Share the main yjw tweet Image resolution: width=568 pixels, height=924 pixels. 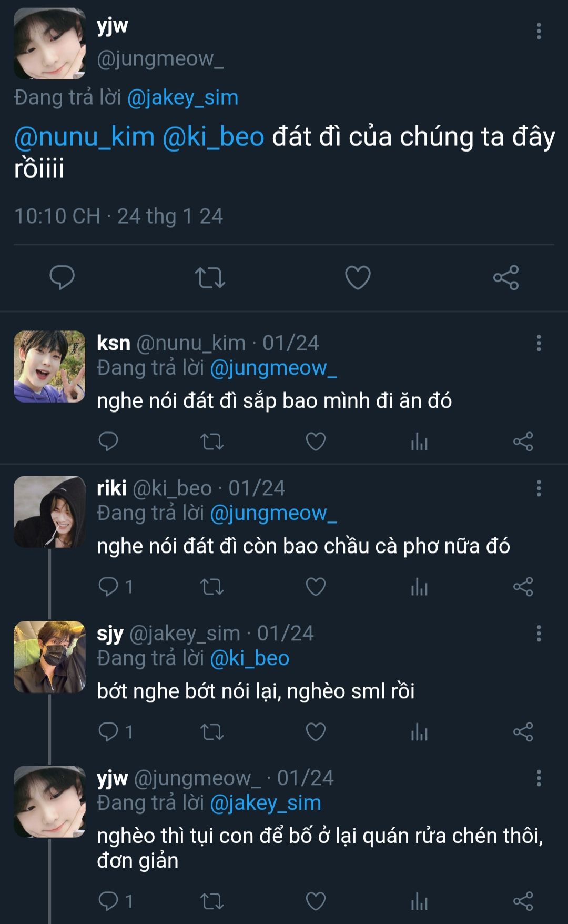[x=506, y=277]
